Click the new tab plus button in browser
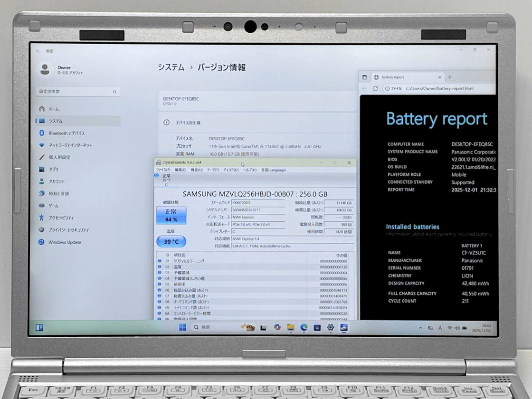This screenshot has width=532, height=399. [x=450, y=77]
